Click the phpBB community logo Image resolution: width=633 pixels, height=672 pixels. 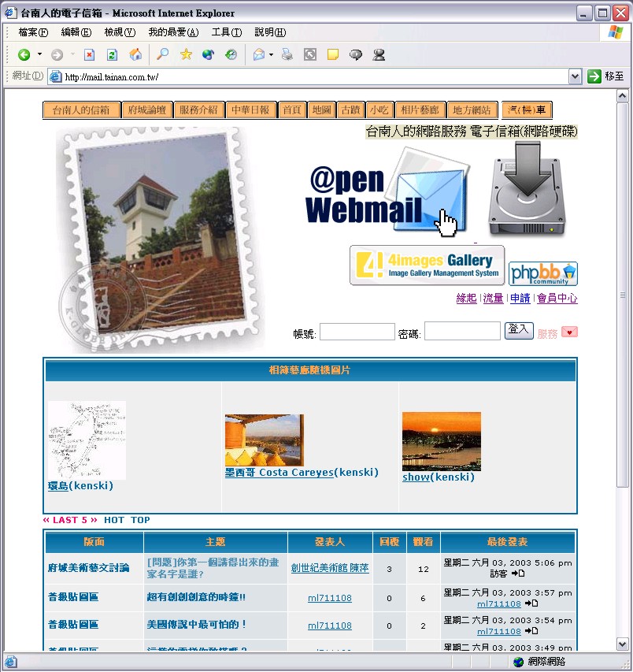coord(543,273)
